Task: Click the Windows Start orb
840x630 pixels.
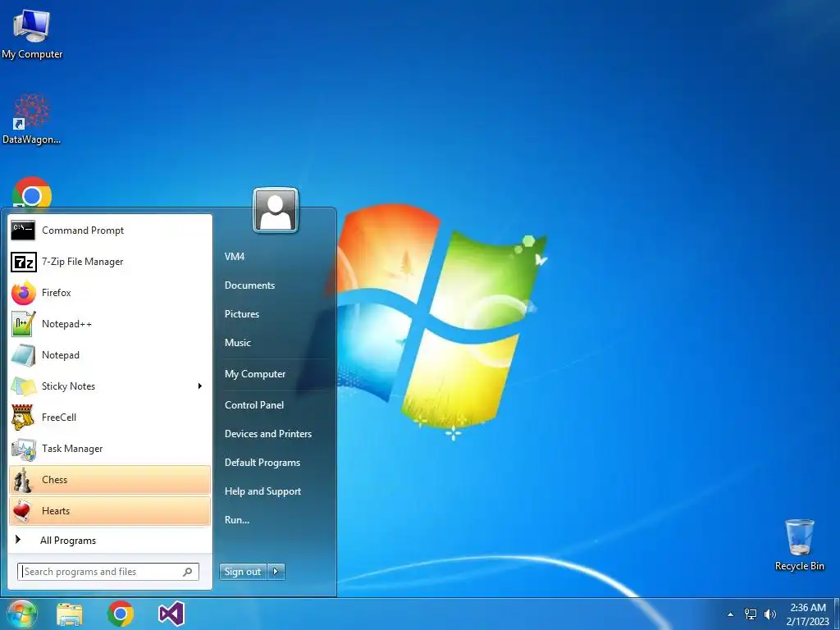Action: coord(21,614)
